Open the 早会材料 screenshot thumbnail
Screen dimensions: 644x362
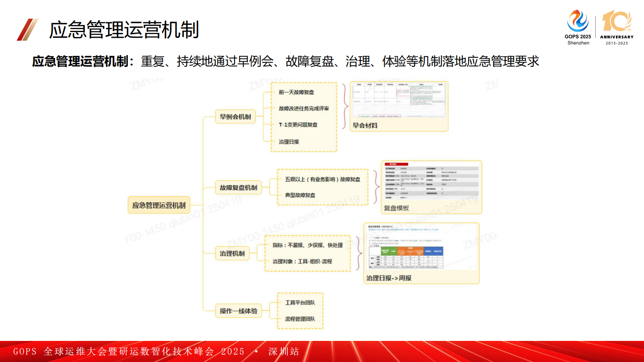coord(399,101)
